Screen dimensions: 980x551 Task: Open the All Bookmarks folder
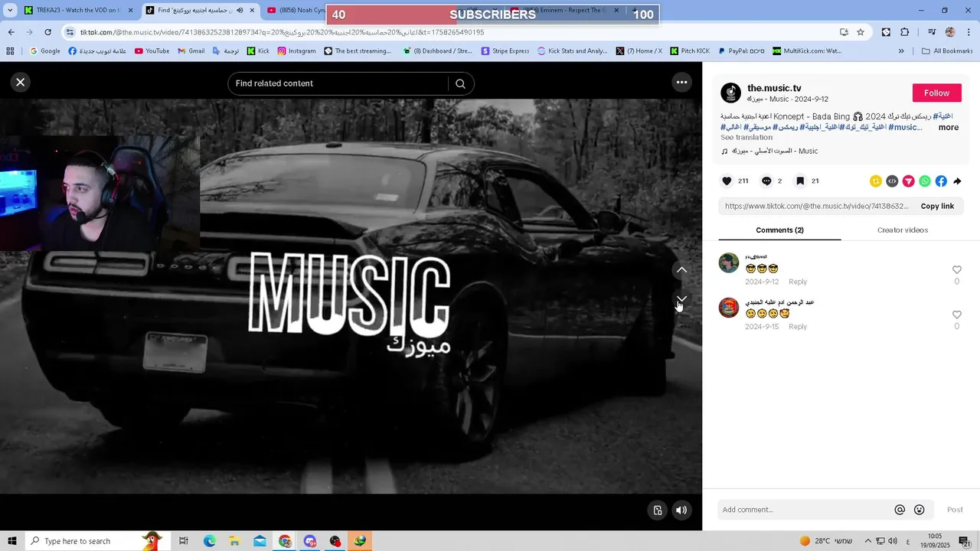tap(947, 51)
